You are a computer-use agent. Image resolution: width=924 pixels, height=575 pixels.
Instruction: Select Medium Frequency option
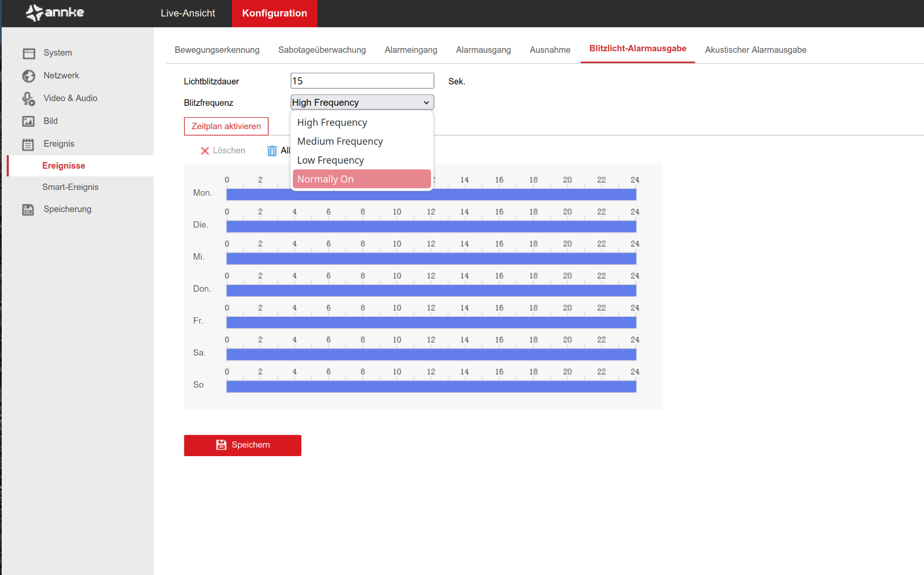tap(340, 142)
